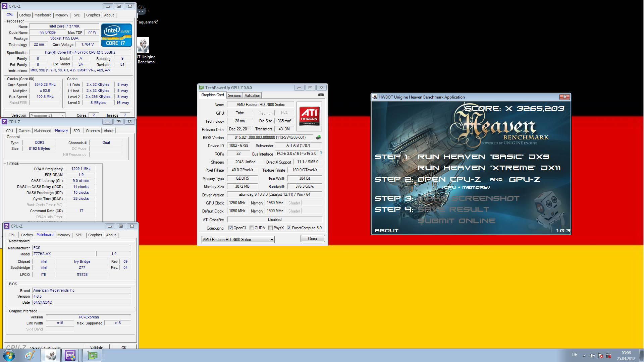This screenshot has width=644, height=362.
Task: Click Run Heaven "Xtreme" DX11
Action: click(489, 168)
